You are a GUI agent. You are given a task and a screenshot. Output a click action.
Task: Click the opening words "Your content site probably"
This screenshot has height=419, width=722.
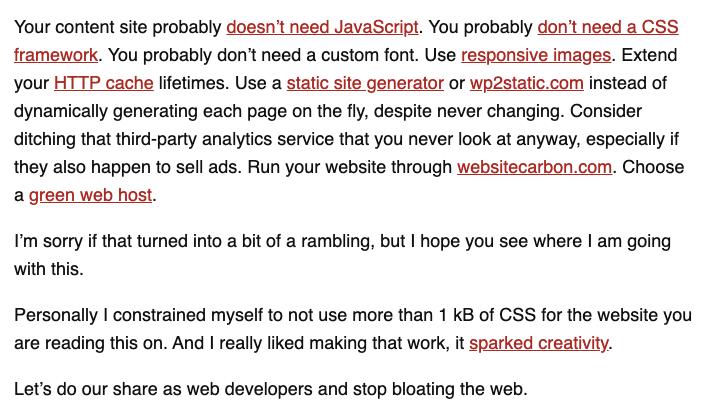pos(118,28)
